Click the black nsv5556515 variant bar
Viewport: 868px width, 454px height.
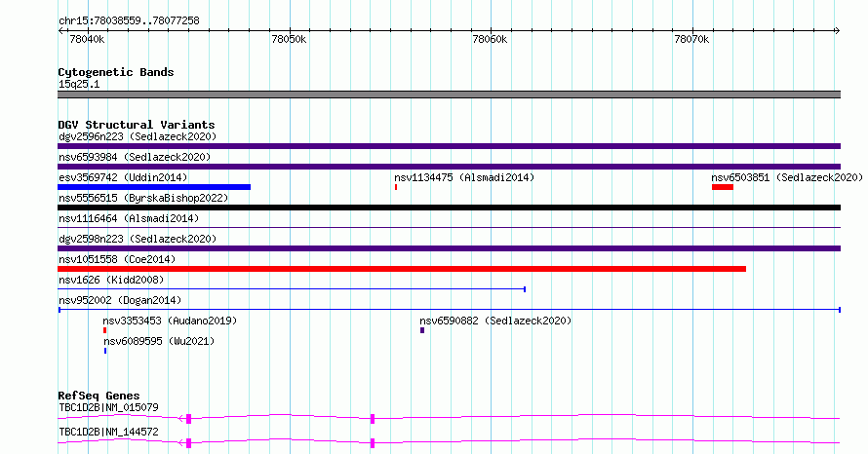[x=449, y=208]
